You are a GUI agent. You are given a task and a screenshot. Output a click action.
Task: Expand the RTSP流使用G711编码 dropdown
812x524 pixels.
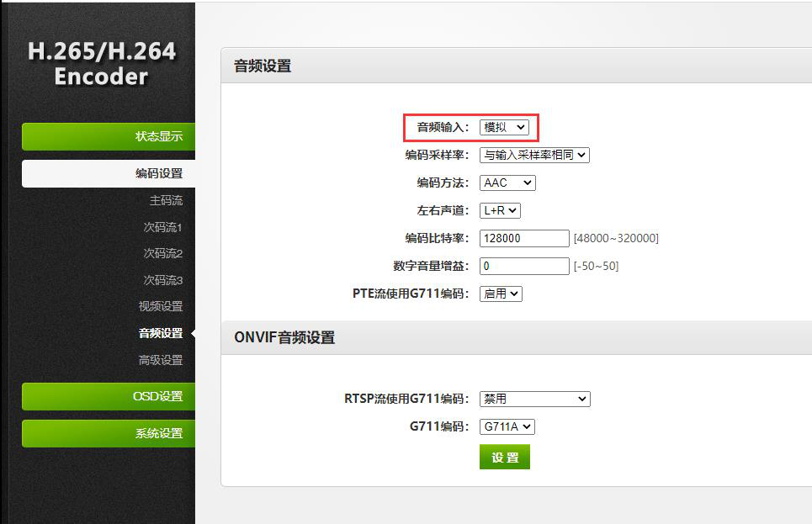pos(534,399)
